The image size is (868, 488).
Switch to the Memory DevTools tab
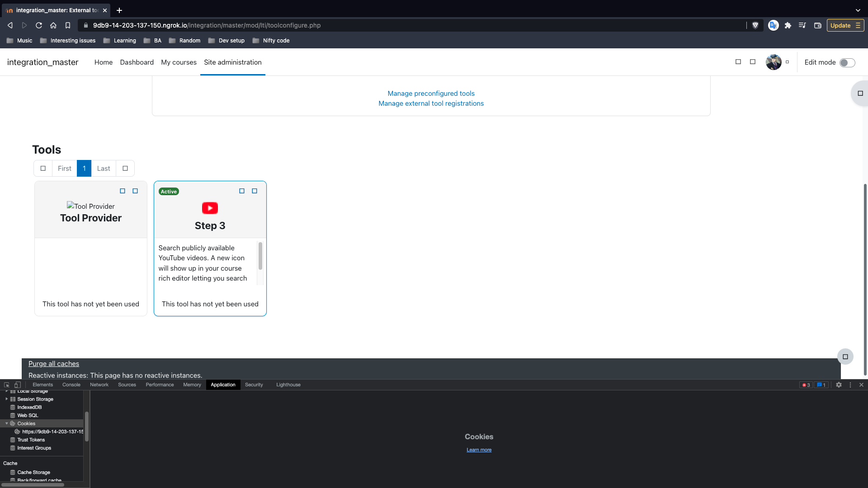(192, 385)
